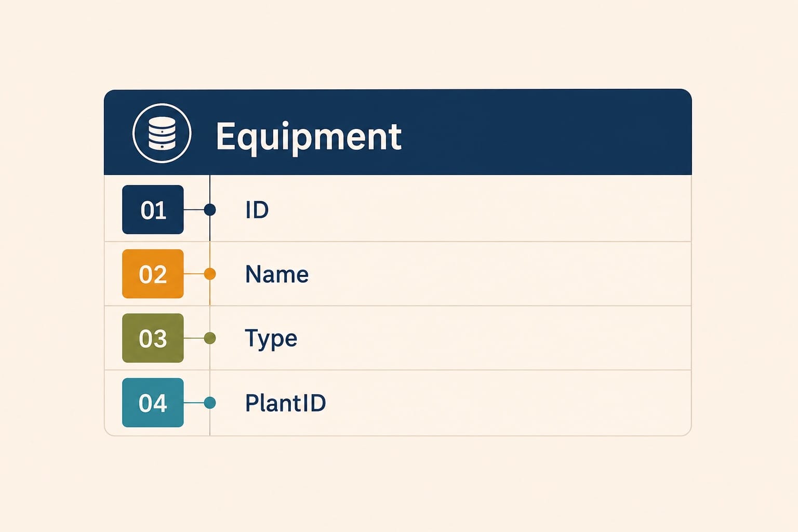Click the Equipment table title
This screenshot has height=532, width=798.
click(x=309, y=137)
